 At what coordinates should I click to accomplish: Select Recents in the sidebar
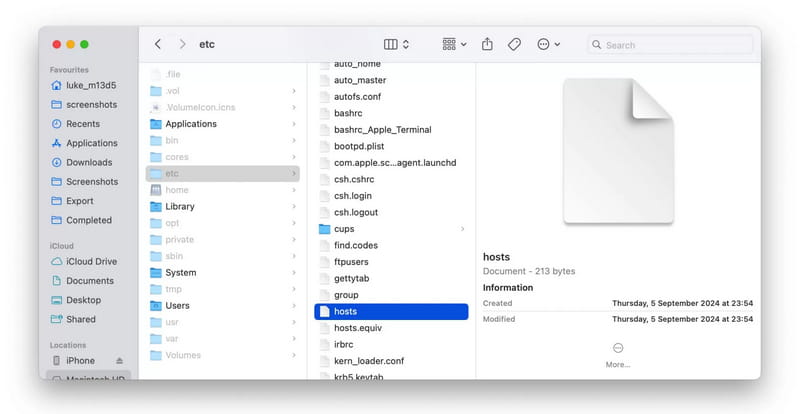(x=76, y=124)
